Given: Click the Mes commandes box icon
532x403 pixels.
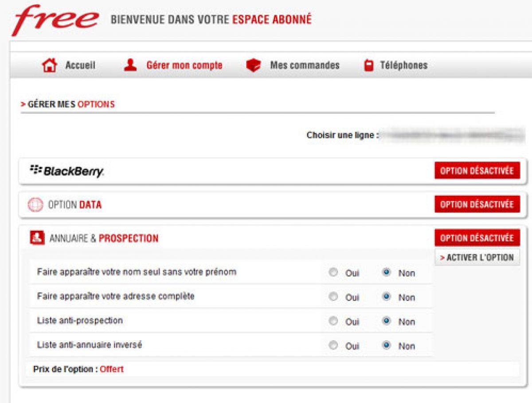Looking at the screenshot, I should pos(253,66).
